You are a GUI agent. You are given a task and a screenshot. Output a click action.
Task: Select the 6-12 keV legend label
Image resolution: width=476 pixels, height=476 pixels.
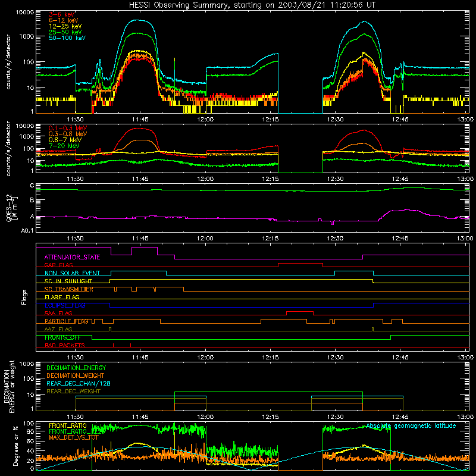pyautogui.click(x=64, y=20)
